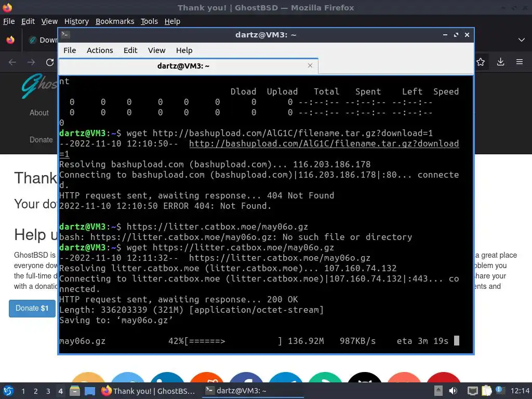Open the terminal View menu
Image resolution: width=532 pixels, height=399 pixels.
(x=156, y=50)
